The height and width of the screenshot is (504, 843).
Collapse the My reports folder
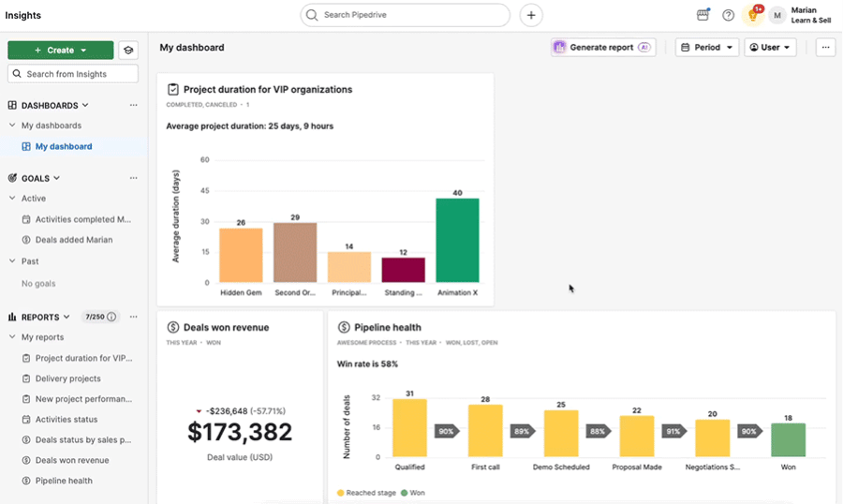click(x=12, y=336)
